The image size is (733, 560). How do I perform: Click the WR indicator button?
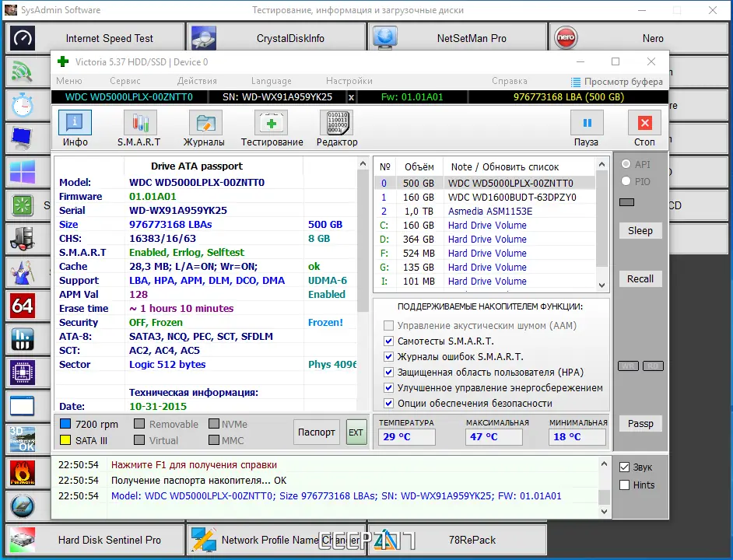(628, 366)
